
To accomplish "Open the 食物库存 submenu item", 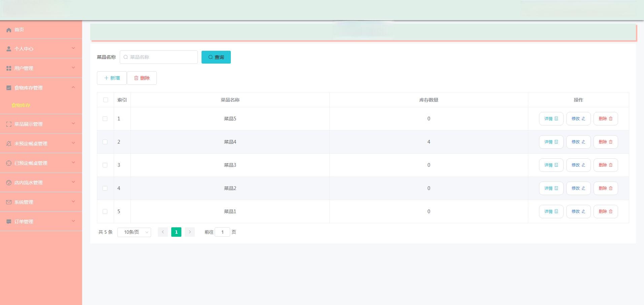I will [21, 106].
